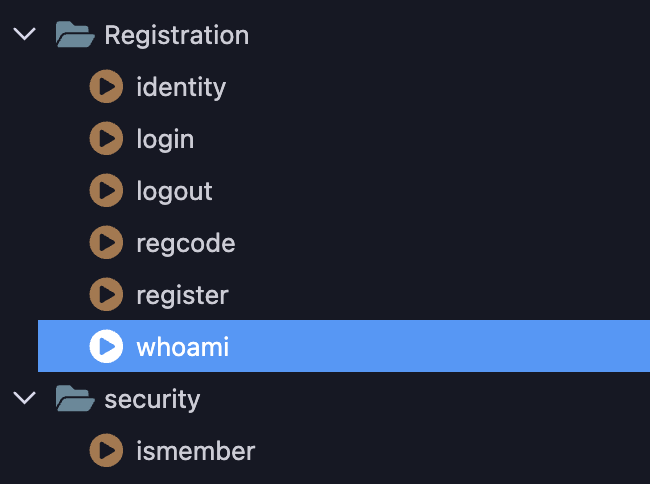
Task: Open the login item
Action: (165, 139)
